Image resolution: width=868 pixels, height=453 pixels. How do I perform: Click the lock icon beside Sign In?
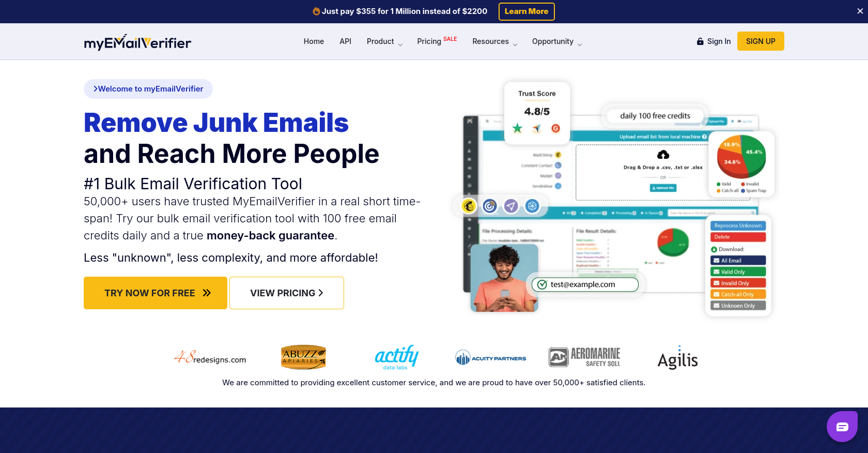click(x=700, y=41)
